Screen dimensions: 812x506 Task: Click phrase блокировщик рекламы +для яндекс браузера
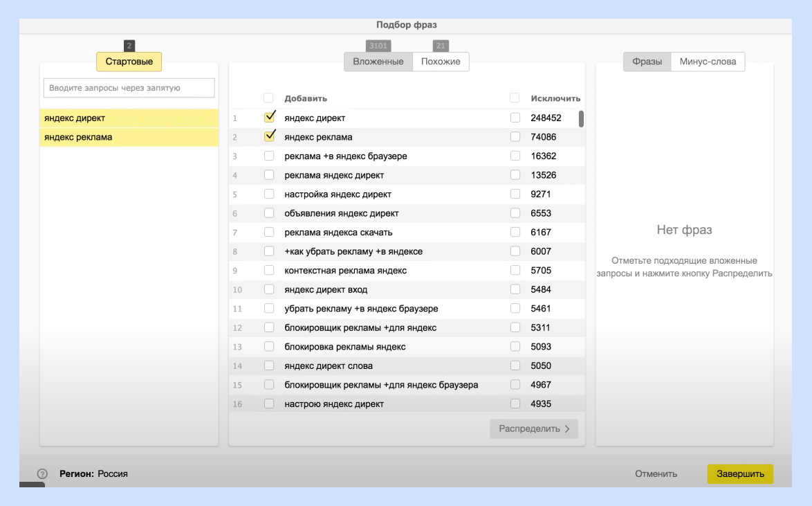point(381,385)
